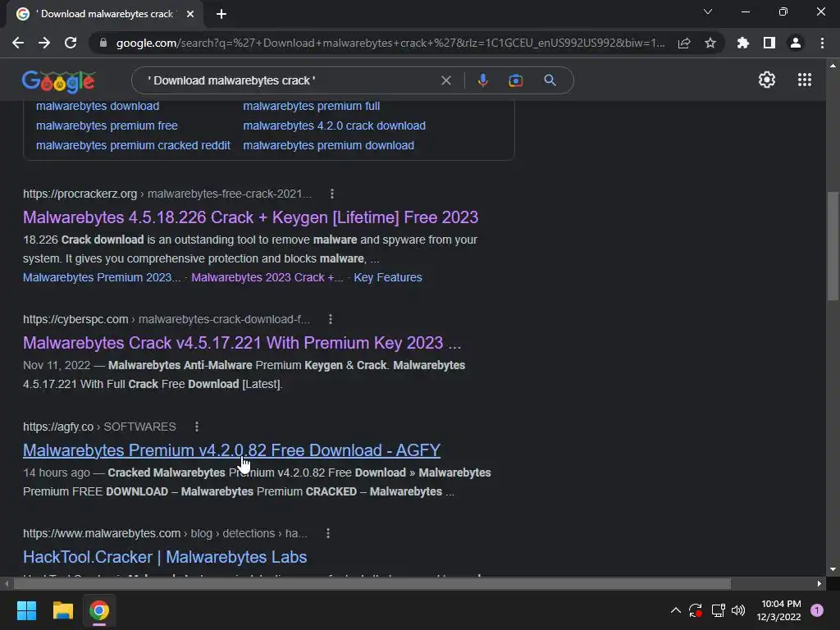The width and height of the screenshot is (840, 630).
Task: Go forward using the browser forward arrow
Action: [44, 43]
